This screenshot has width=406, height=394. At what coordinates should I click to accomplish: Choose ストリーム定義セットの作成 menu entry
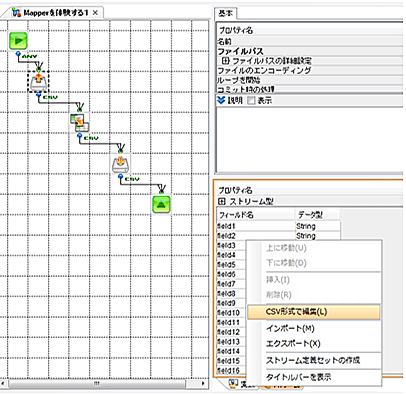point(313,360)
